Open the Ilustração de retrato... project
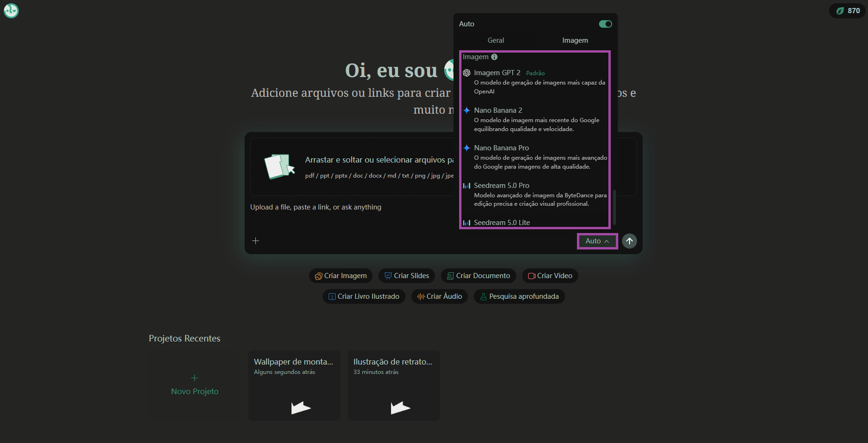Viewport: 868px width, 443px height. tap(394, 386)
